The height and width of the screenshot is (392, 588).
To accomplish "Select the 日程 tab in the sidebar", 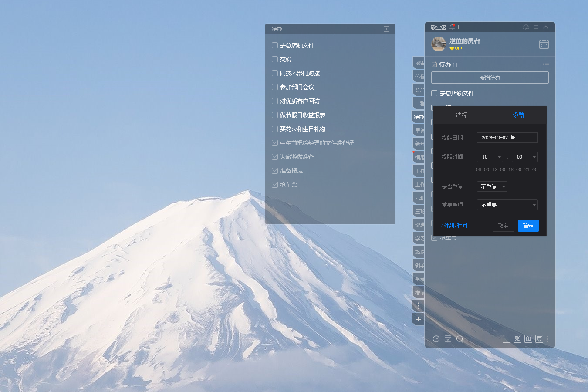I will pyautogui.click(x=419, y=103).
